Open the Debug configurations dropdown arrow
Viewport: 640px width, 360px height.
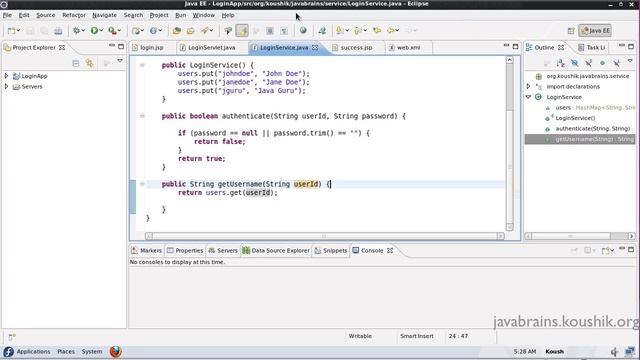[x=83, y=31]
